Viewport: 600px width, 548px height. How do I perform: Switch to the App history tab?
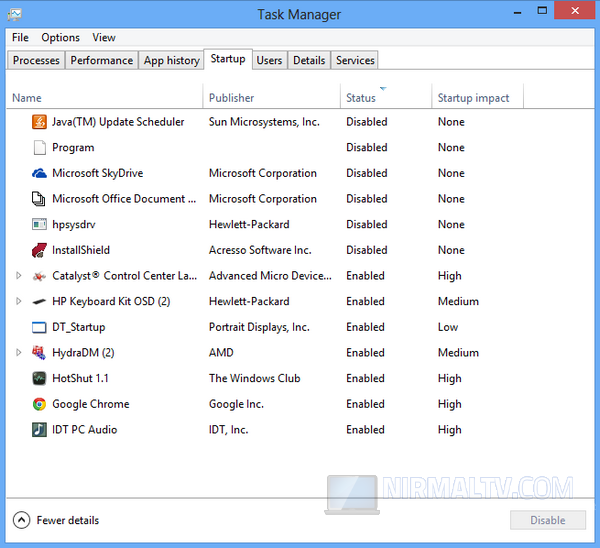coord(171,60)
